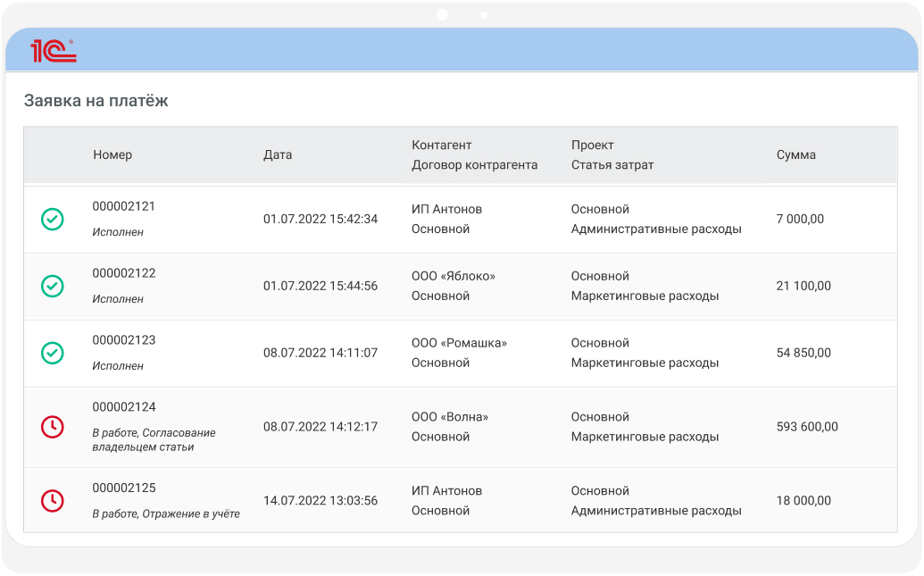Click red clock icon for request 000002125

coord(53,500)
